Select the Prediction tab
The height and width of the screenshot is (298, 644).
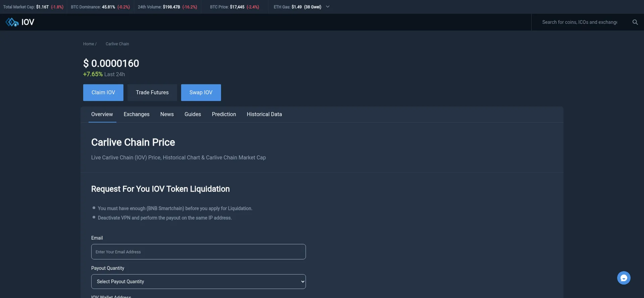click(224, 114)
